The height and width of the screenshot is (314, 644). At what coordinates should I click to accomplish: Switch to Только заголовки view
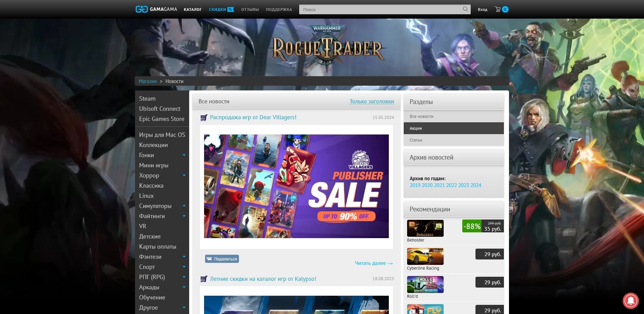pos(372,101)
